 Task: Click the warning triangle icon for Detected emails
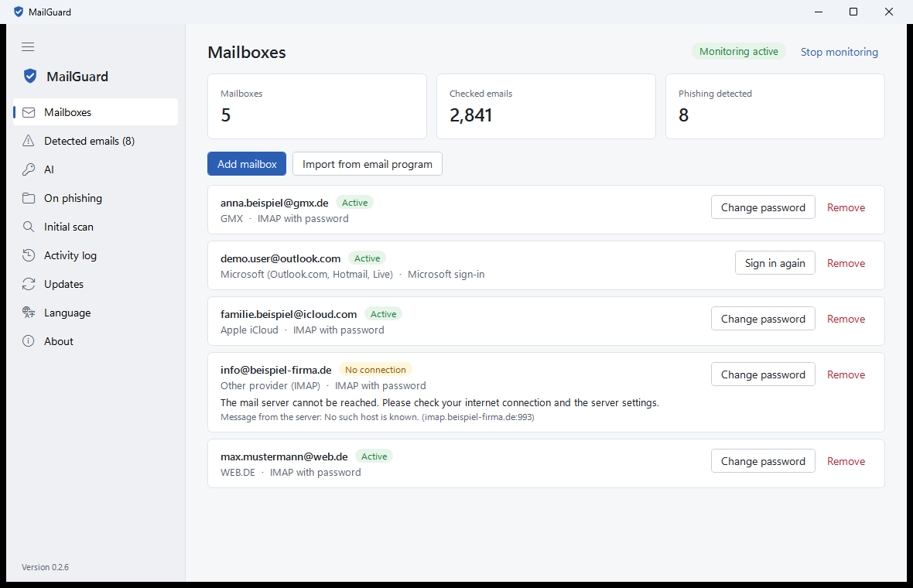[x=29, y=141]
